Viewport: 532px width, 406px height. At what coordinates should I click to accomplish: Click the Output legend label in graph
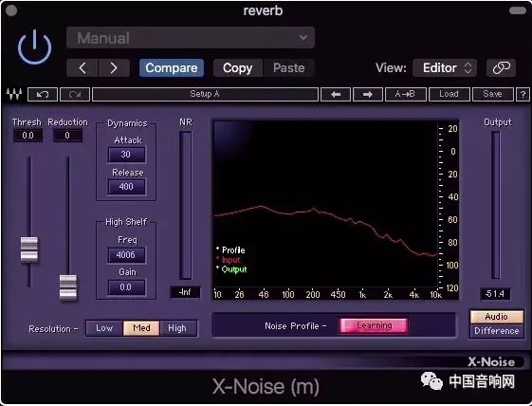tap(234, 269)
